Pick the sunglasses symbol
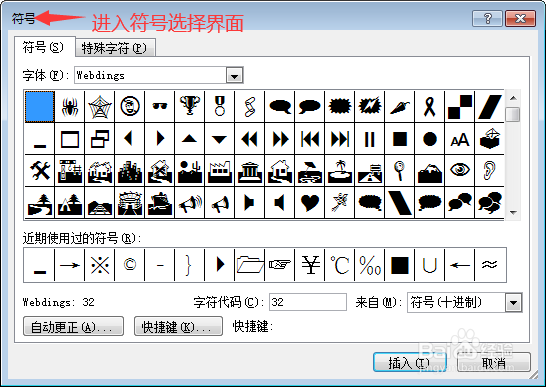 click(159, 107)
